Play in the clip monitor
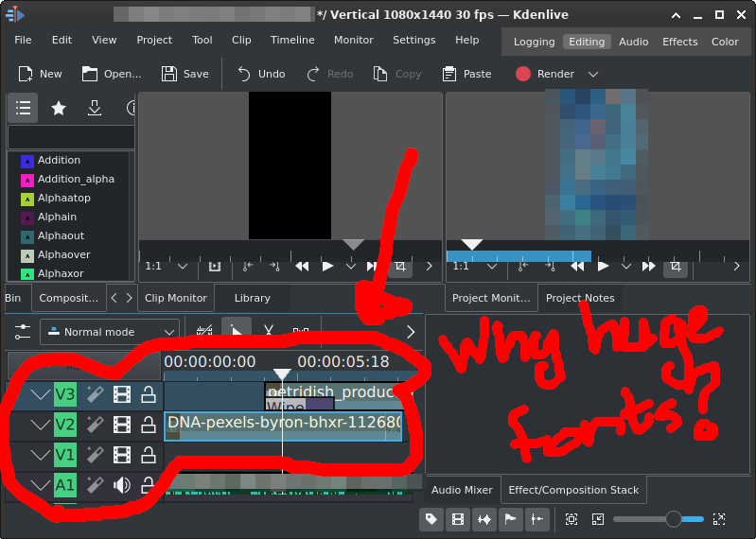The height and width of the screenshot is (539, 756). pos(327,267)
